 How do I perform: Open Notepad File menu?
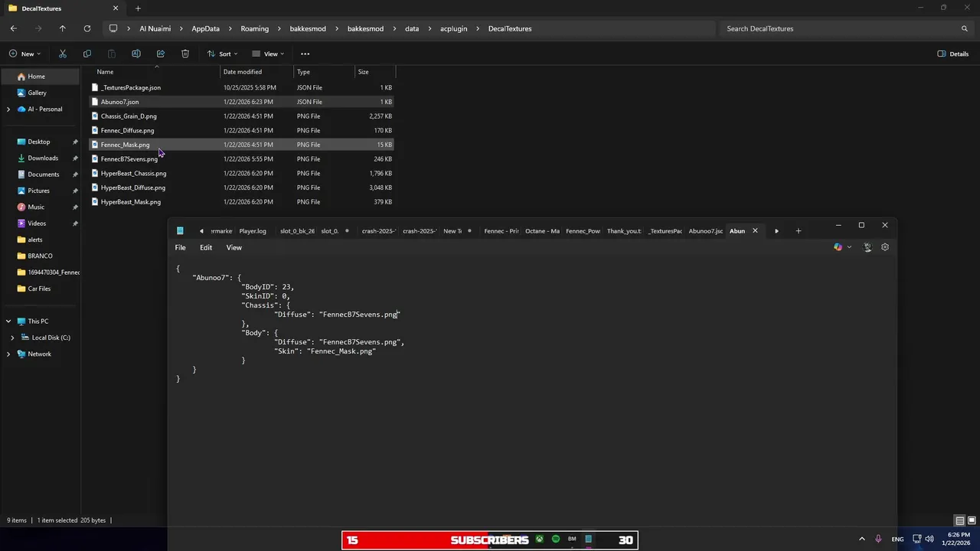(x=180, y=248)
